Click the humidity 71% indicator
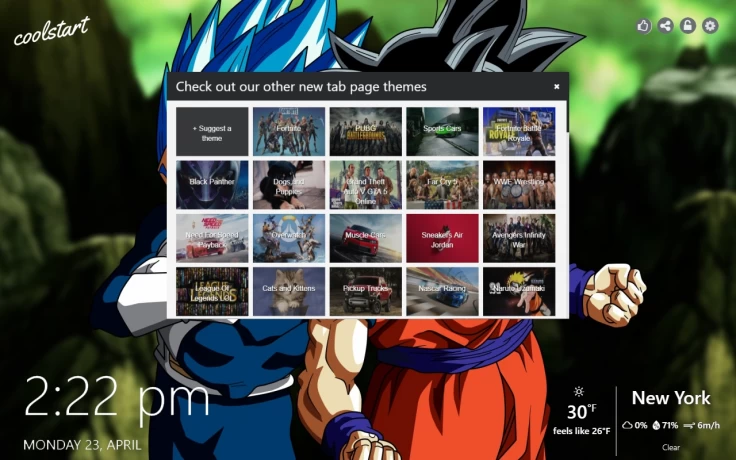This screenshot has width=736, height=460. click(x=665, y=425)
